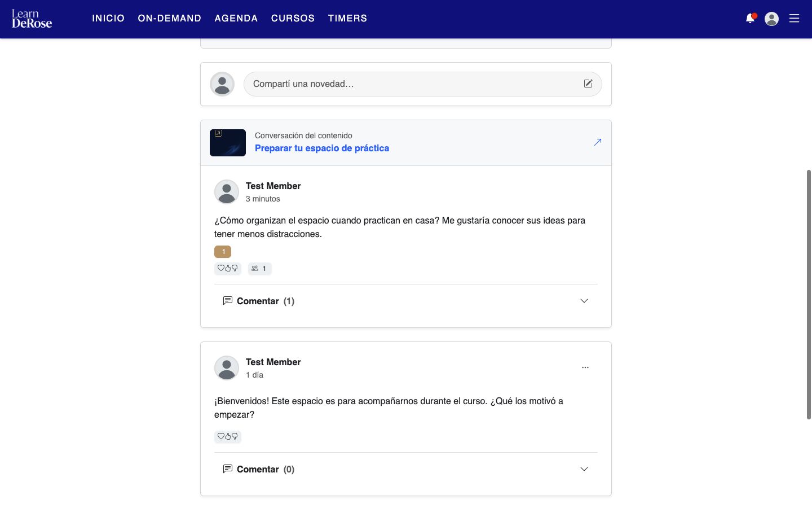This screenshot has width=812, height=508.
Task: Expand comments chevron for Comentar (1)
Action: [584, 301]
